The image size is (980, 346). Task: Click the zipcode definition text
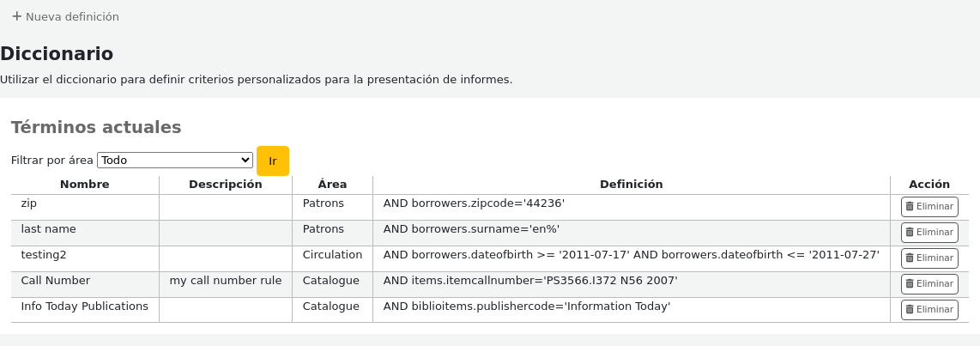pyautogui.click(x=474, y=203)
